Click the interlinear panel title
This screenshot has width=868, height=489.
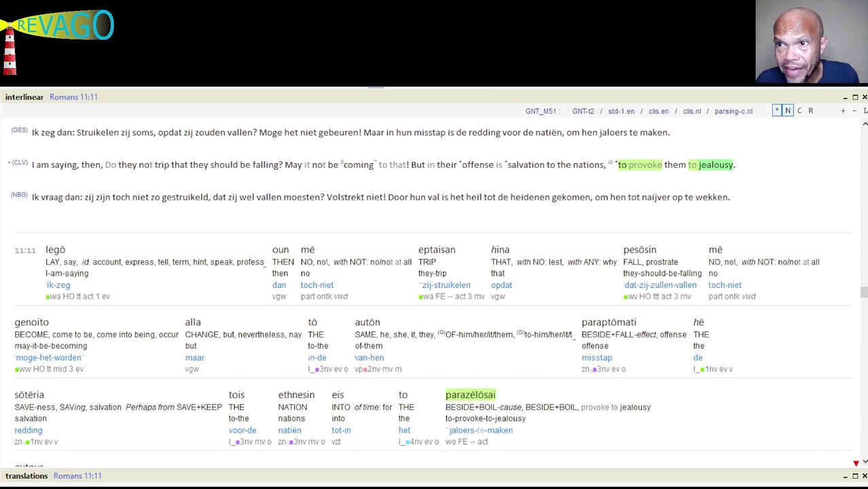coord(24,97)
